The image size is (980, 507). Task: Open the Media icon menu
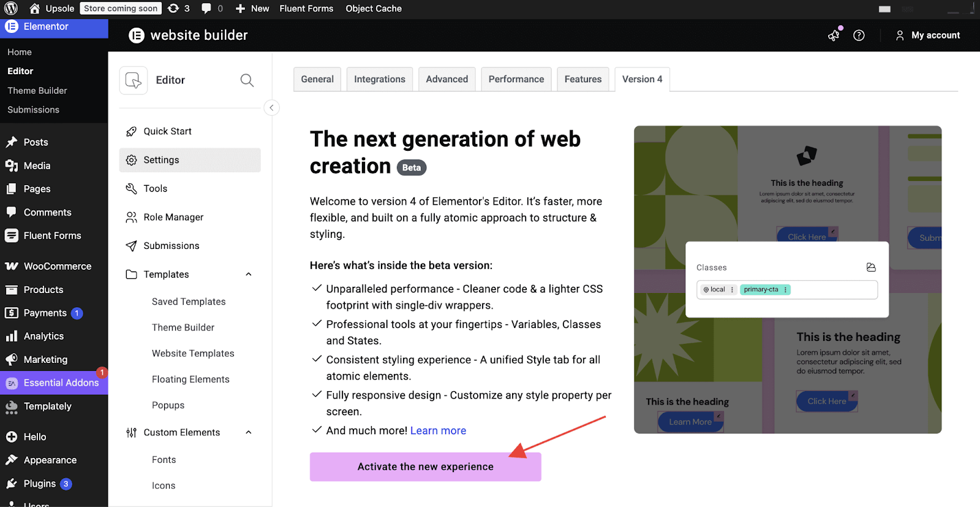[12, 166]
